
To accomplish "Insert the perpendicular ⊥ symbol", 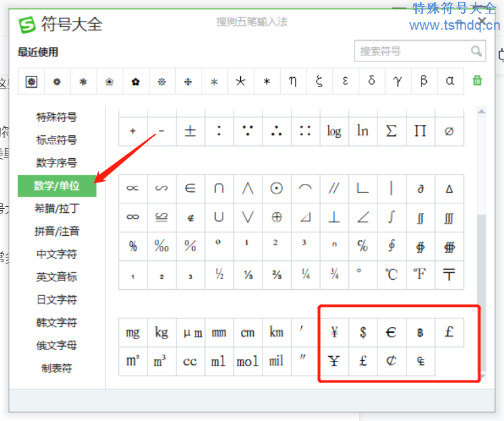I will [x=334, y=217].
